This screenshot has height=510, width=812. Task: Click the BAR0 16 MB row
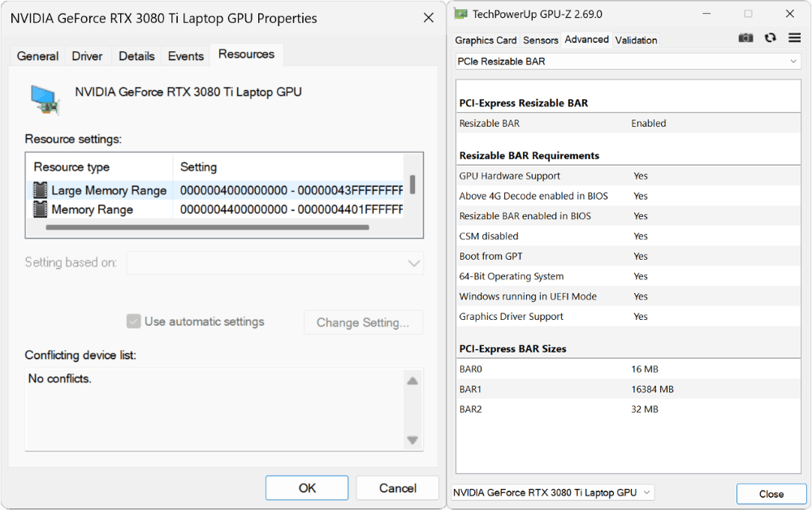point(628,370)
